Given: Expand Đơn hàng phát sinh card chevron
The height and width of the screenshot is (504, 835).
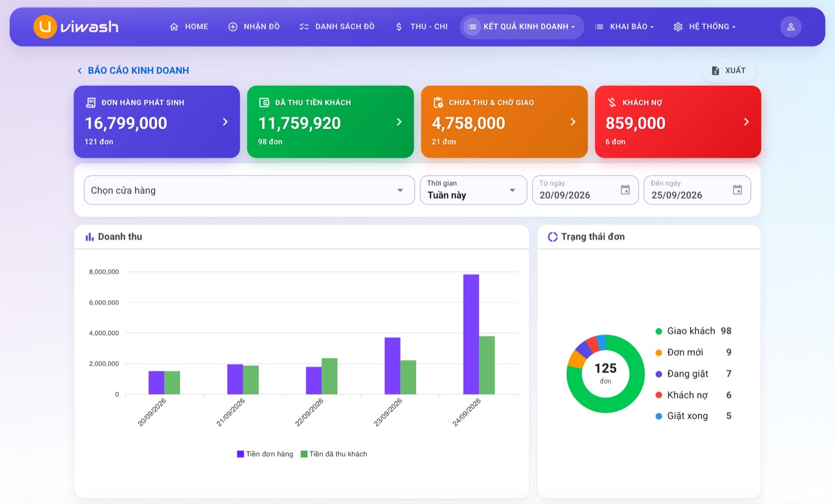Looking at the screenshot, I should pyautogui.click(x=225, y=122).
